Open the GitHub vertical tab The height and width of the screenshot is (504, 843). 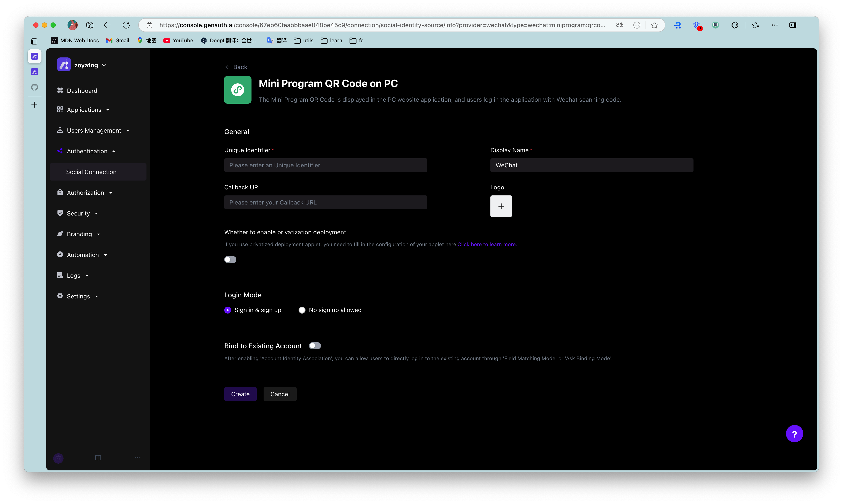pos(34,87)
